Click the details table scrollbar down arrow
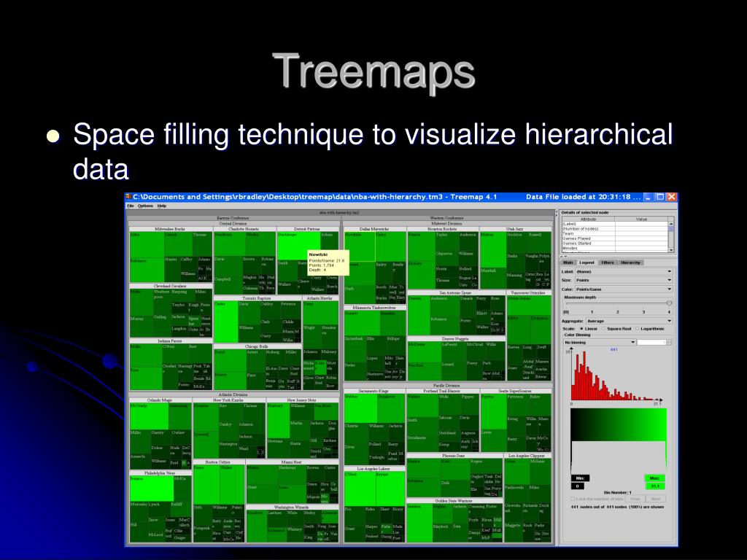This screenshot has height=560, width=747. (x=671, y=250)
